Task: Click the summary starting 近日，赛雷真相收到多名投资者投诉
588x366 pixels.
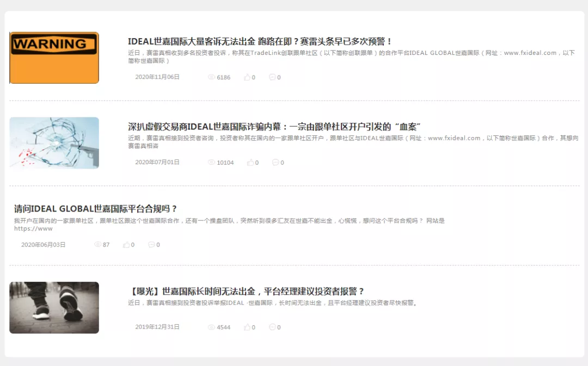Action: (351, 57)
